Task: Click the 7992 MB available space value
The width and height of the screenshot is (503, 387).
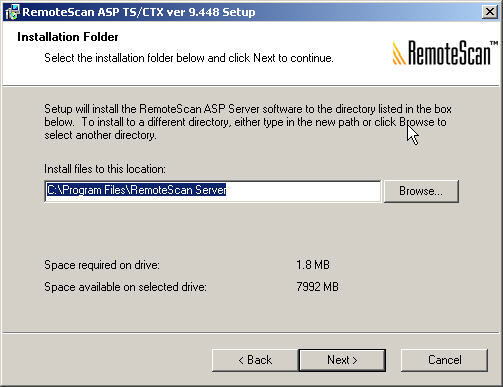Action: point(317,287)
